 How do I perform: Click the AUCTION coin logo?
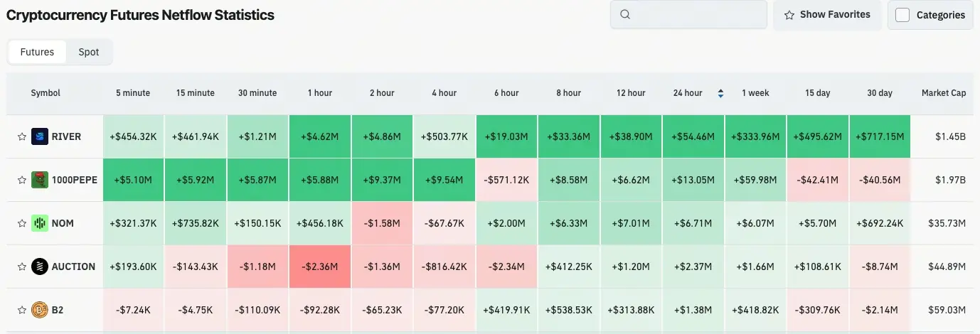pyautogui.click(x=40, y=266)
